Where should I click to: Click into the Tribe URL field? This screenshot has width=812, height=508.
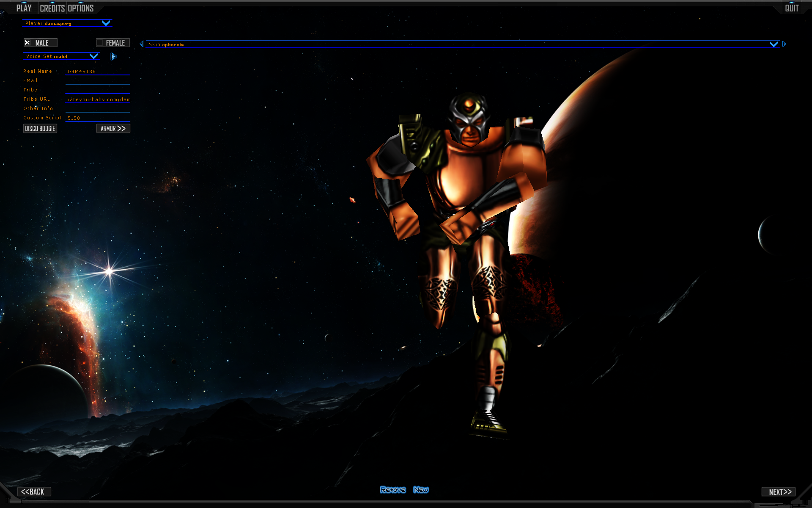coord(98,99)
